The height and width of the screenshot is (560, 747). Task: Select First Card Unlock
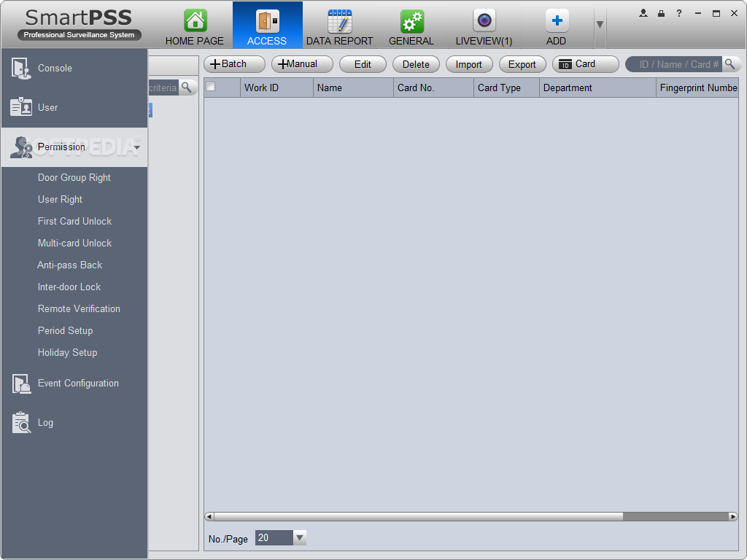coord(75,222)
